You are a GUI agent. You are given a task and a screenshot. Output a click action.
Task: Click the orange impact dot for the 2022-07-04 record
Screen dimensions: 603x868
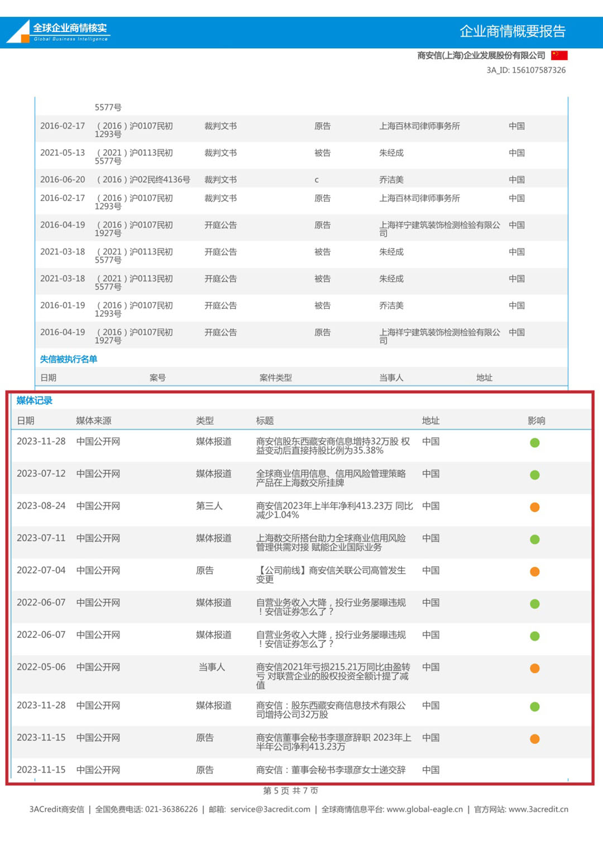pyautogui.click(x=535, y=571)
